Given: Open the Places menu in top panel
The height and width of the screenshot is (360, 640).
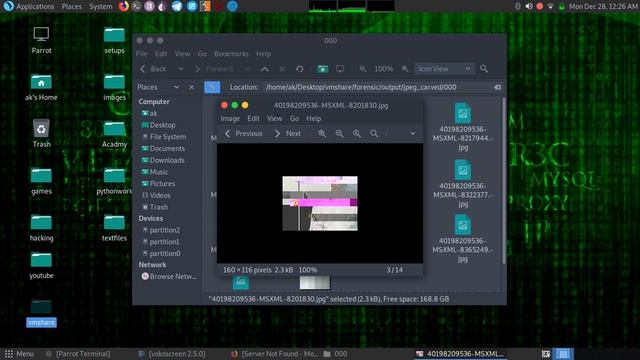Looking at the screenshot, I should pos(71,6).
